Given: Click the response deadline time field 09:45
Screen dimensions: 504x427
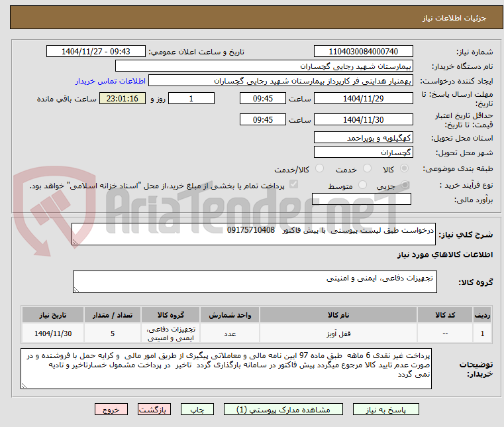Looking at the screenshot, I should pyautogui.click(x=263, y=98).
